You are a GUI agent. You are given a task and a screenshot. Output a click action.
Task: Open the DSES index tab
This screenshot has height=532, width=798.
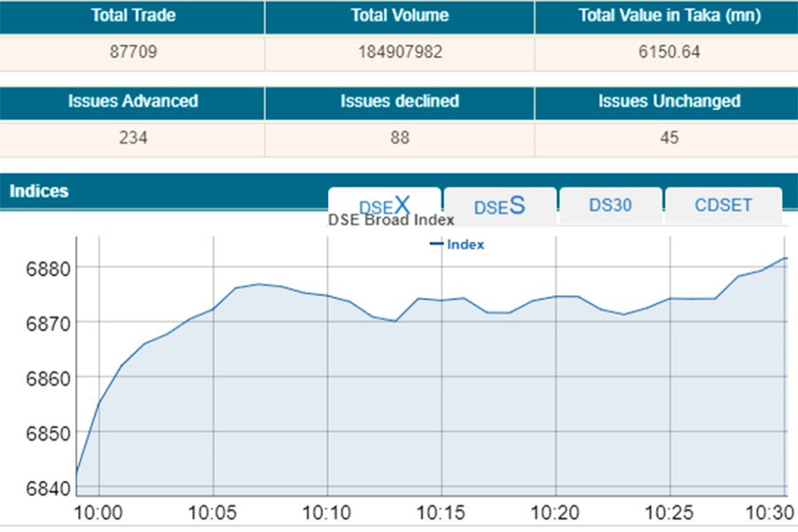click(499, 206)
